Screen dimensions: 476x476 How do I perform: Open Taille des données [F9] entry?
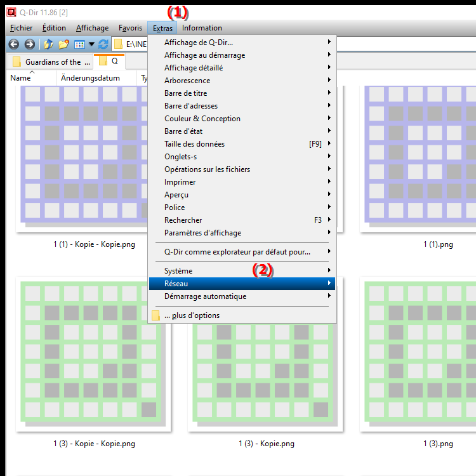(x=242, y=144)
